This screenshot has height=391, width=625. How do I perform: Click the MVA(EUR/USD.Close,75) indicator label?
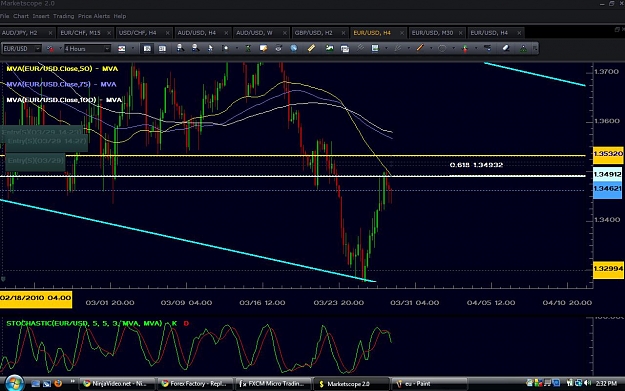pos(61,84)
